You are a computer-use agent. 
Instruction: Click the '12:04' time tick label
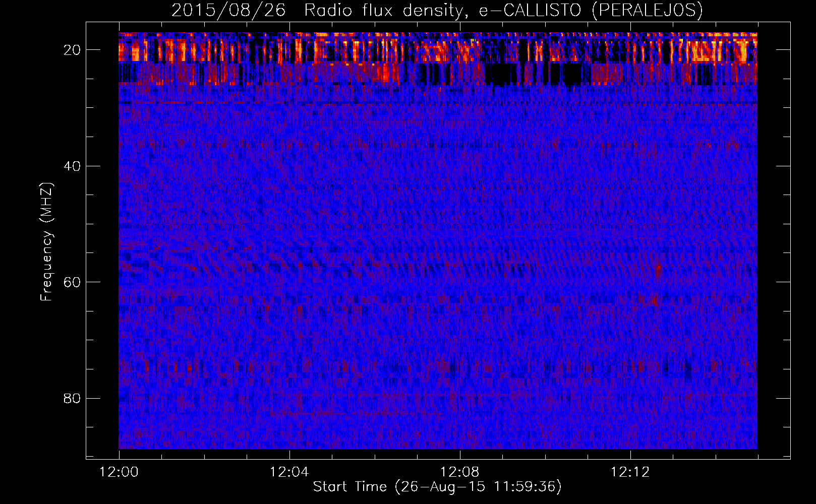289,472
